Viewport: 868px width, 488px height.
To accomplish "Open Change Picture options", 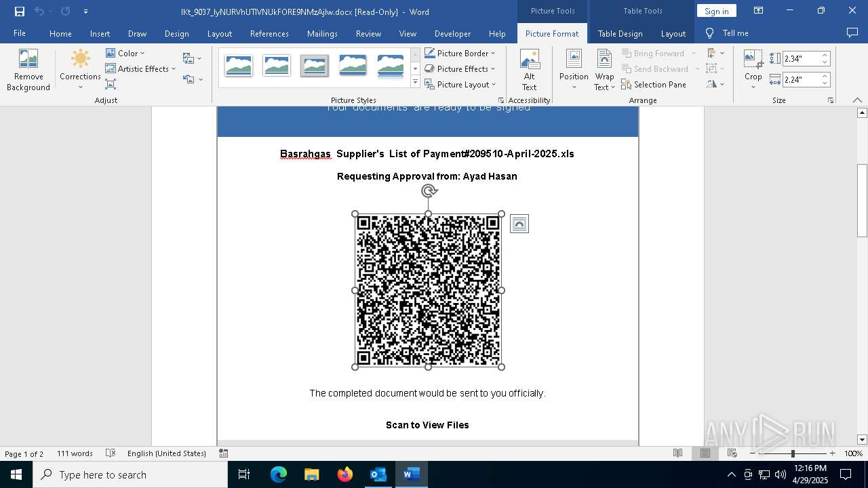I will pyautogui.click(x=193, y=58).
